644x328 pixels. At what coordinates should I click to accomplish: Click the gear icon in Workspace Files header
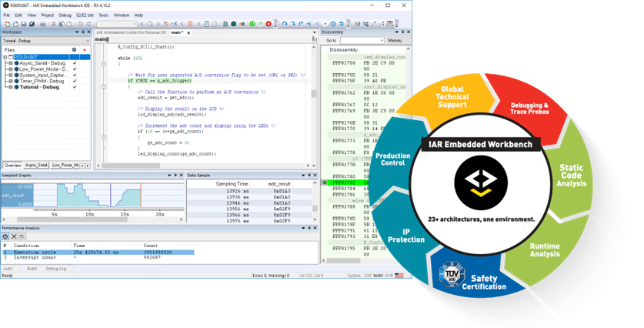[74, 50]
